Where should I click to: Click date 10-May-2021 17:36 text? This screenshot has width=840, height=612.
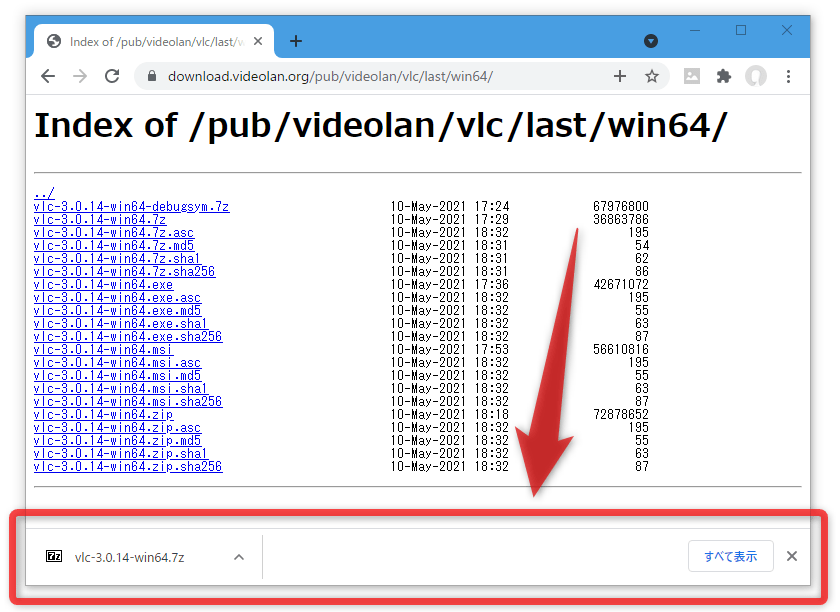pos(449,285)
